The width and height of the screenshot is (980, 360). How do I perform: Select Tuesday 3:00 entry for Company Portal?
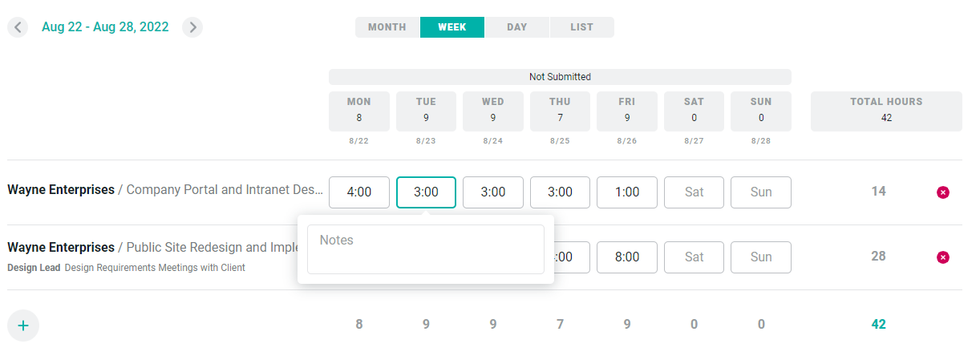tap(426, 192)
